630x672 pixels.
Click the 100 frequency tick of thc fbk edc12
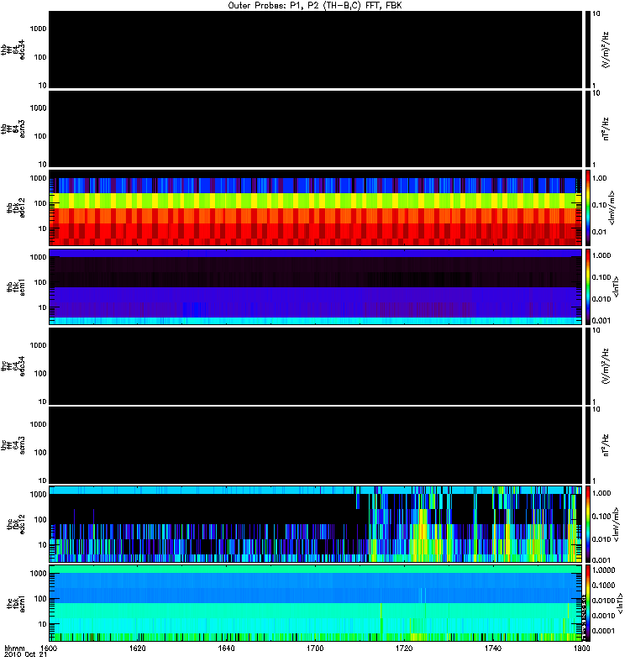(x=40, y=520)
